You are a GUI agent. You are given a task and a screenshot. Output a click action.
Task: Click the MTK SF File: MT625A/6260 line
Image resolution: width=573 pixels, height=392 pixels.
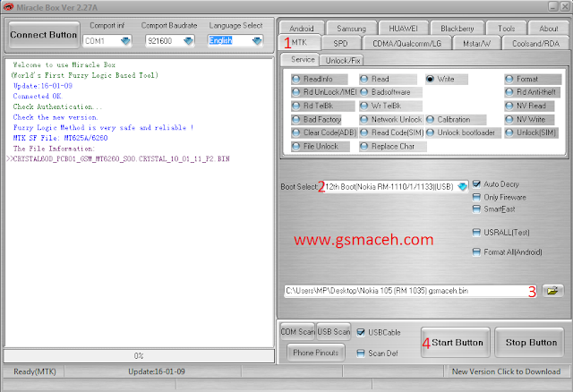(60, 138)
